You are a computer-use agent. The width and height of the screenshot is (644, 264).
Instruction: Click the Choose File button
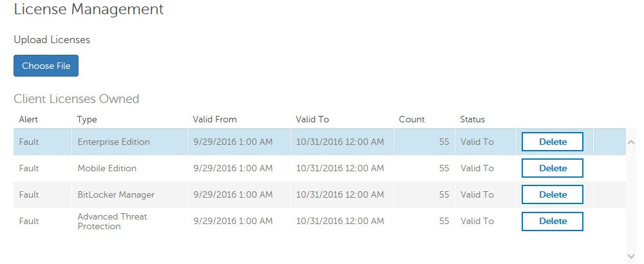tap(46, 66)
